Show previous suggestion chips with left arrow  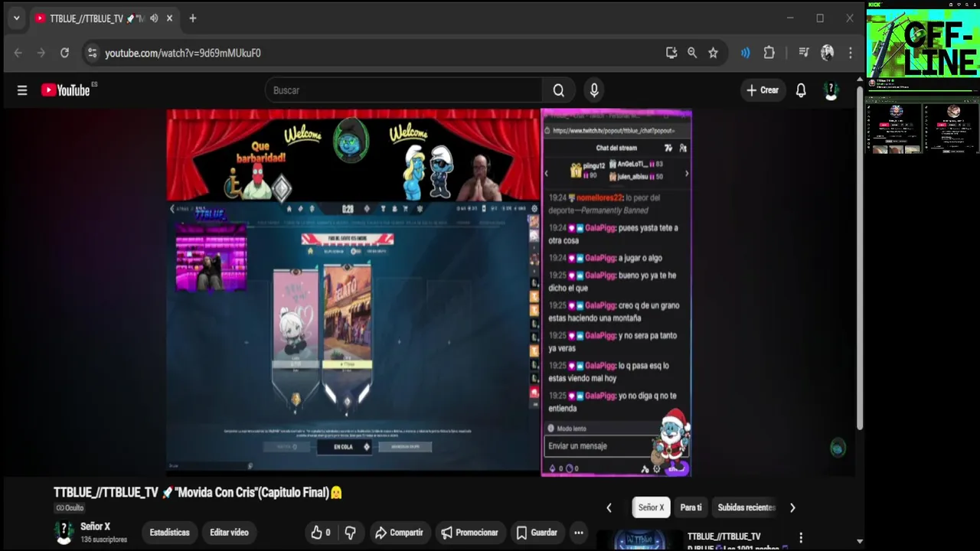(x=609, y=507)
